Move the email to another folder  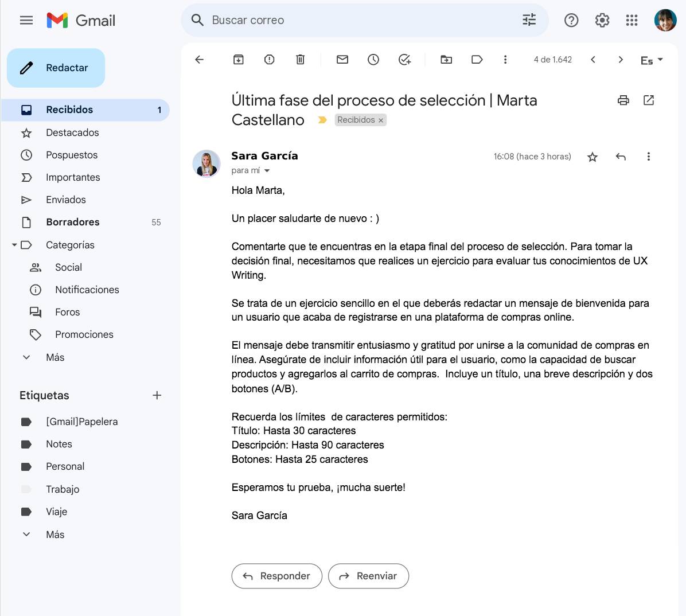[x=446, y=59]
